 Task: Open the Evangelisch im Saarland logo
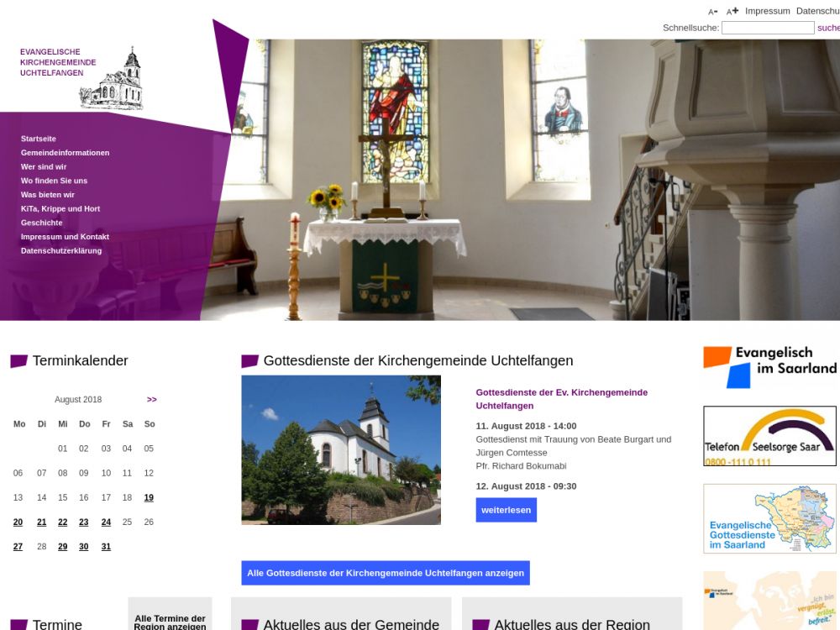coord(769,367)
